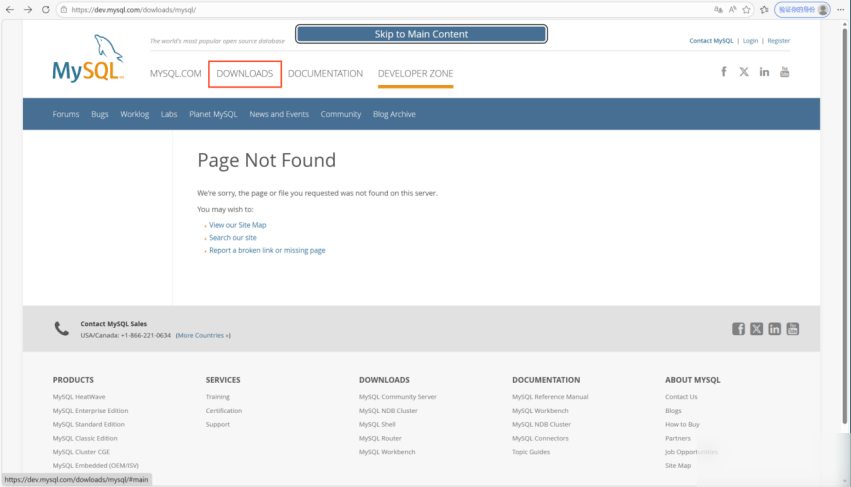Click the footer YouTube icon
Viewport: 851px width, 487px height.
click(793, 328)
